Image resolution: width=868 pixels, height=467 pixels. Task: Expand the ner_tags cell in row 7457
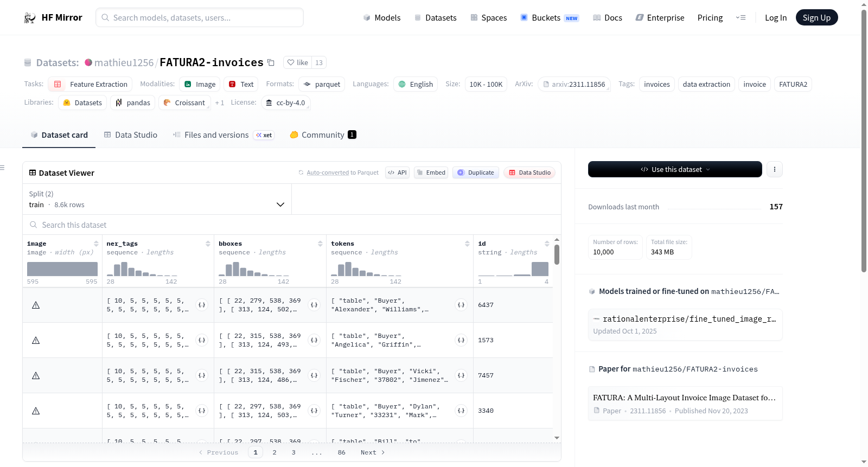pos(202,375)
